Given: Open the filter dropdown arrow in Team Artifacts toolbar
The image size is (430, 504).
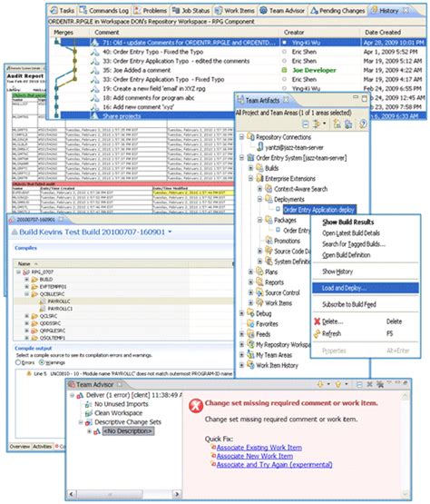Looking at the screenshot, I should coord(325,124).
